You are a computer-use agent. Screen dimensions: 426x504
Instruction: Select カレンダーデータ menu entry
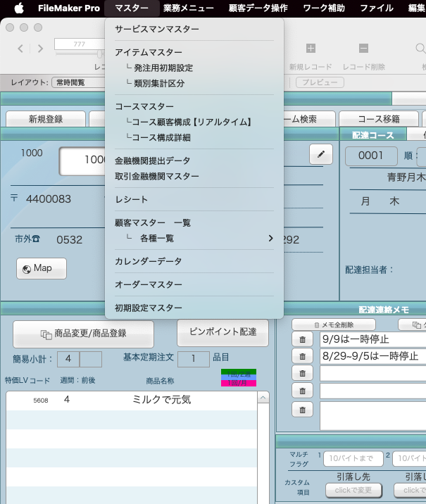pyautogui.click(x=194, y=261)
